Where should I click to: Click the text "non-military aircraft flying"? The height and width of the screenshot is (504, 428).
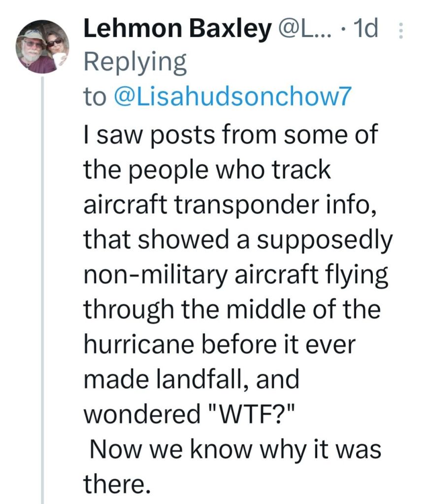pyautogui.click(x=236, y=276)
